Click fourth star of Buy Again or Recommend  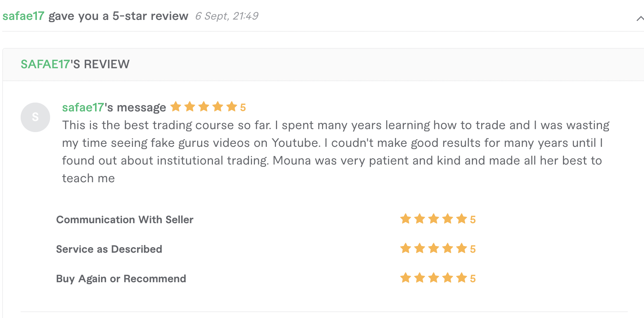tap(448, 278)
